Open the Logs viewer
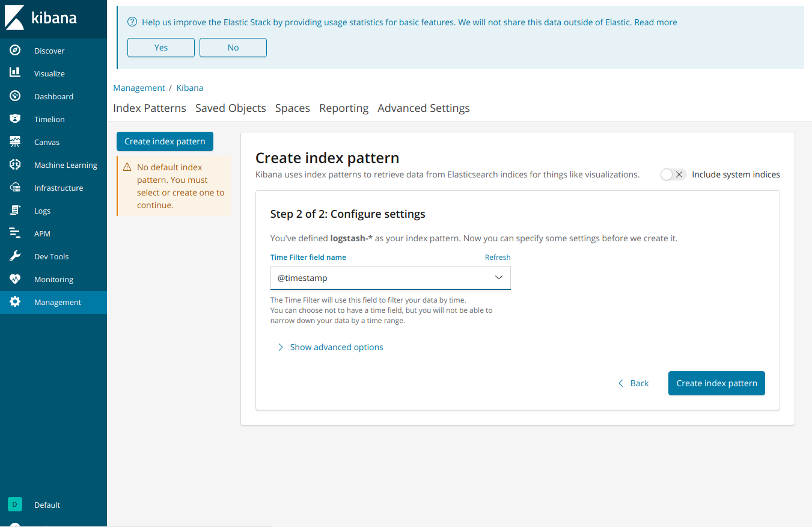 [42, 211]
